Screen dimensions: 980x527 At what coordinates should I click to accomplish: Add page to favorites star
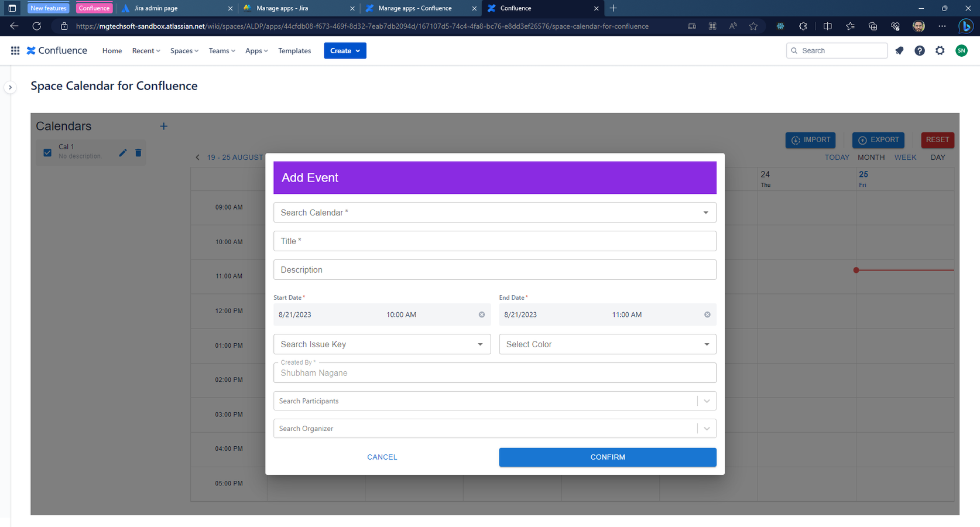tap(753, 26)
